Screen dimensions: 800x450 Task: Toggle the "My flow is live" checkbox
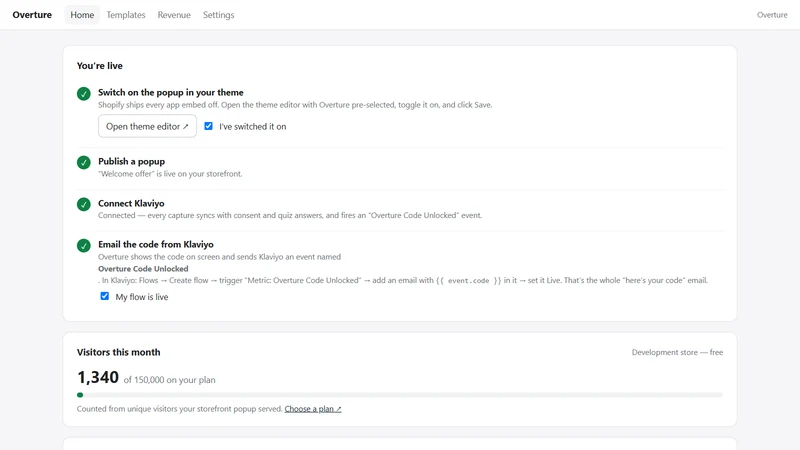(x=105, y=296)
